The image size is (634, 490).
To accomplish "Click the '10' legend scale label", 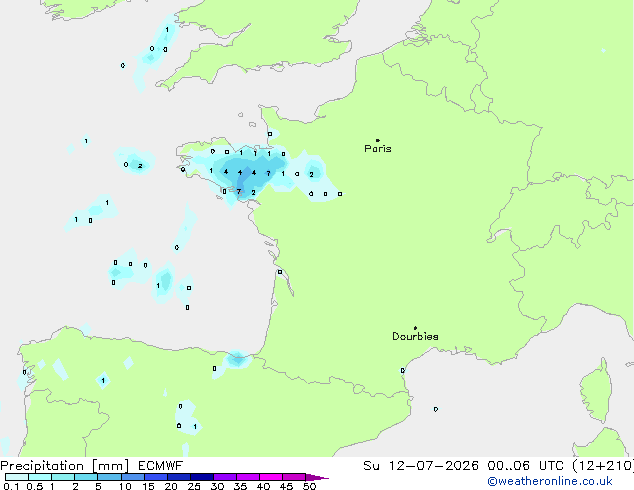I will [125, 486].
